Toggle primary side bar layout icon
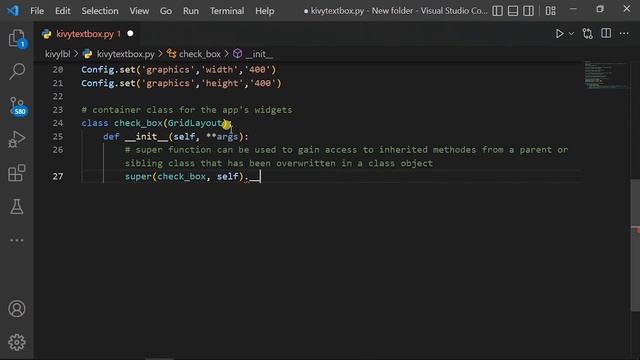Viewport: 640px width, 360px height. pos(497,11)
